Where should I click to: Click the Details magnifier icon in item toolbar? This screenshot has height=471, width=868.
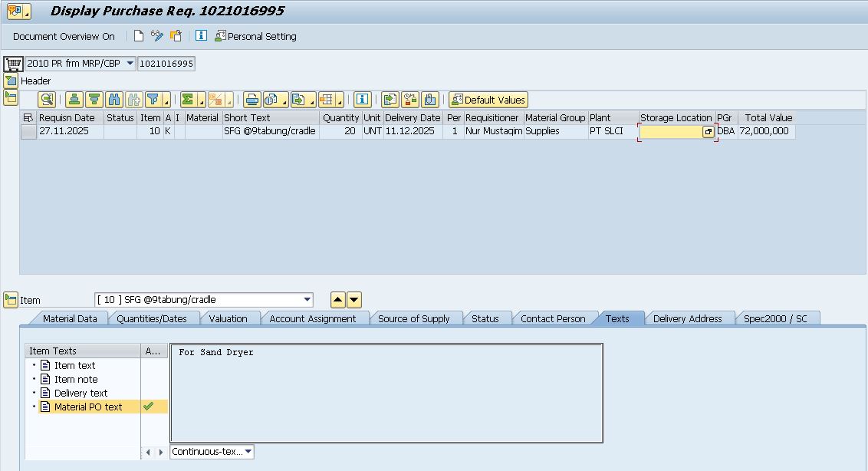[x=48, y=100]
